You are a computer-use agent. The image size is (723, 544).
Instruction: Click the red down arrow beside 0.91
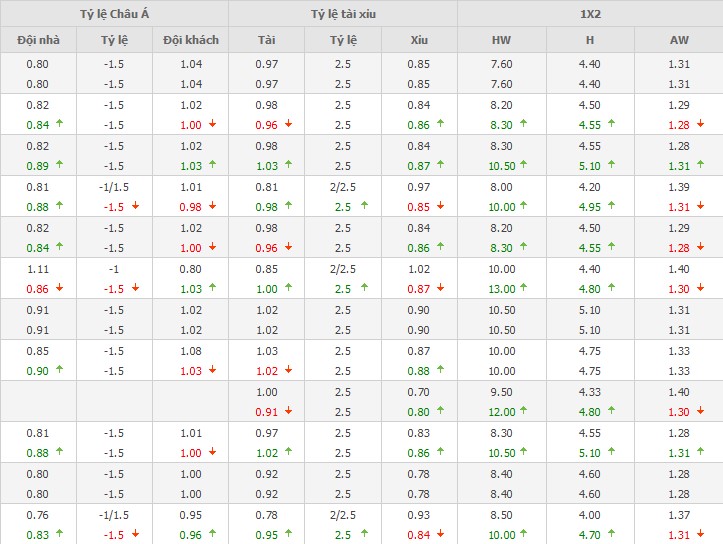tap(288, 411)
